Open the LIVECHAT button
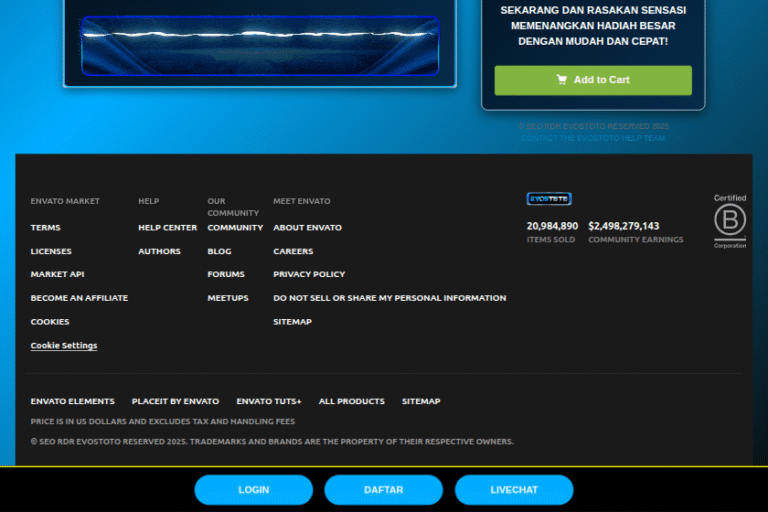Screen dimensions: 768x512 [x=514, y=490]
